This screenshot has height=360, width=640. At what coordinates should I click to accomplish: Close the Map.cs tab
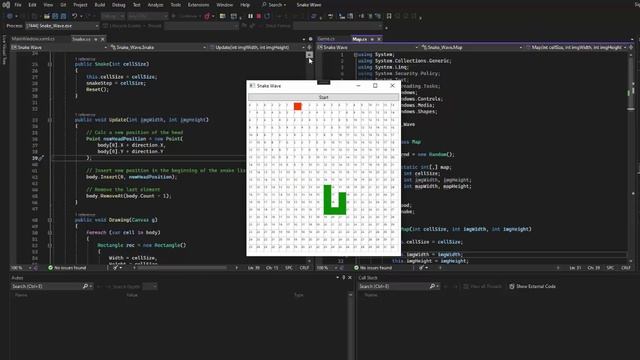click(379, 39)
